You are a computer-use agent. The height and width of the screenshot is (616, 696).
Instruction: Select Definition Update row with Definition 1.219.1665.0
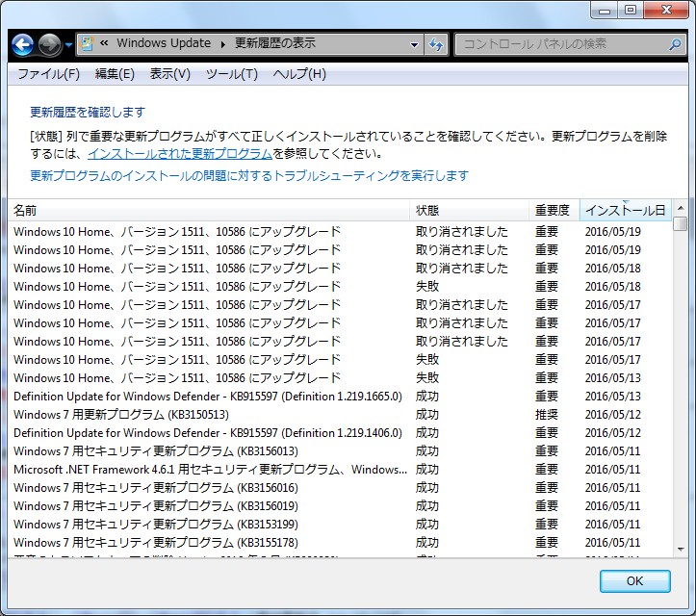[x=340, y=397]
